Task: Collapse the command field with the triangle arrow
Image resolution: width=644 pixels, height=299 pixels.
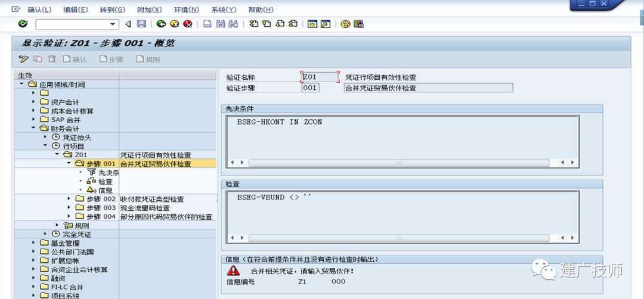Action: [128, 24]
